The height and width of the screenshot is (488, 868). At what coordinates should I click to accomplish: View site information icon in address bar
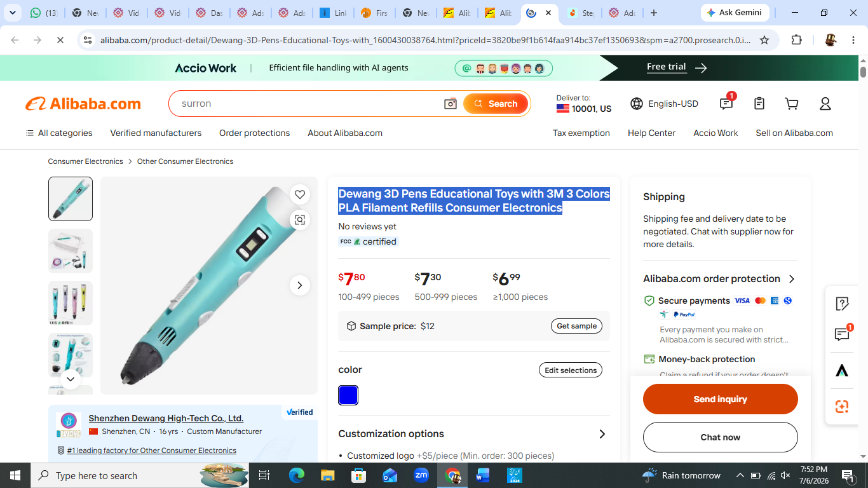(x=88, y=40)
